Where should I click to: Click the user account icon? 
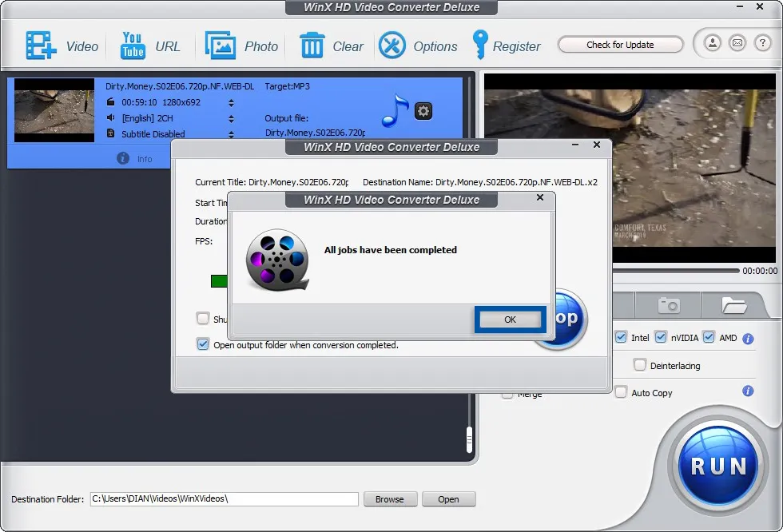click(713, 43)
